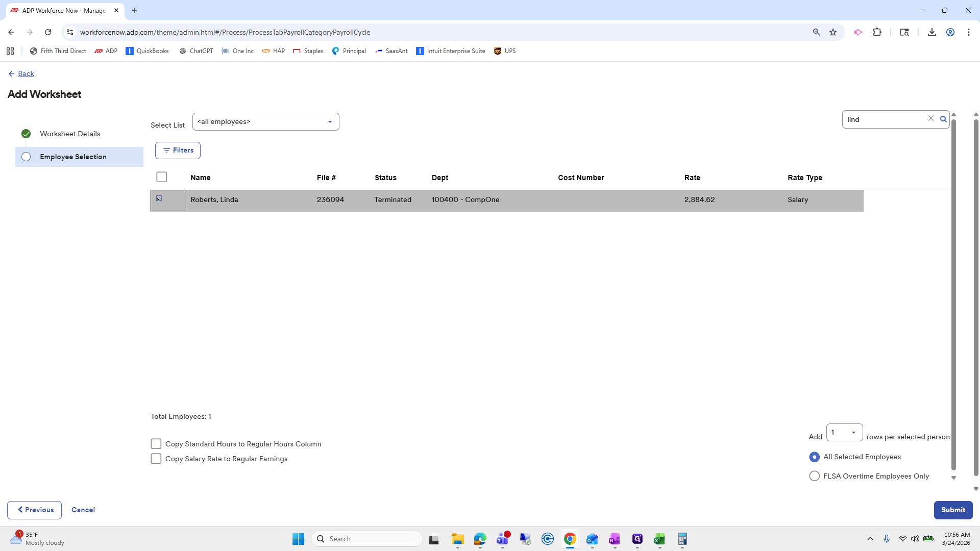Click the Rate Type column header
The height and width of the screenshot is (551, 980).
click(804, 178)
